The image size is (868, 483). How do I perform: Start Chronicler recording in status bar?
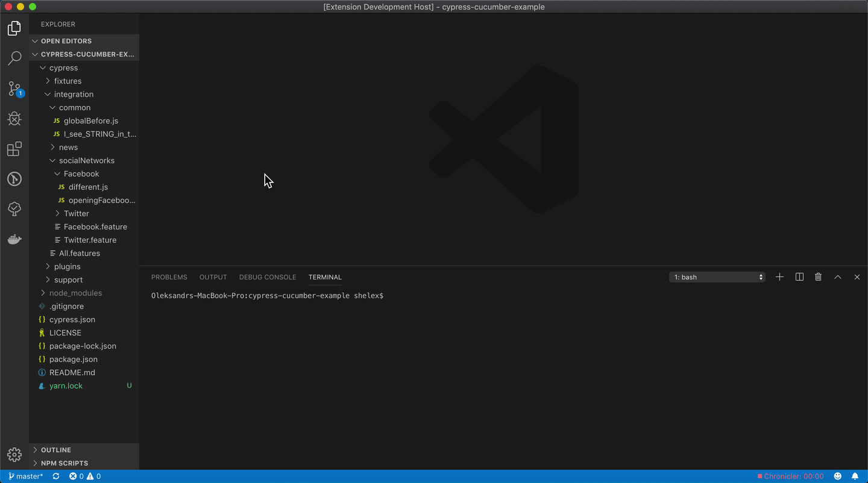(x=790, y=476)
